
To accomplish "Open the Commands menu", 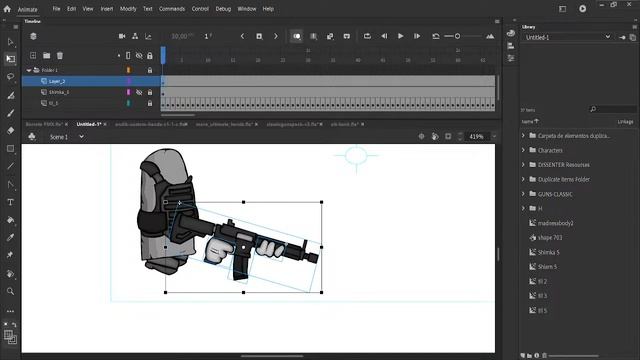I will point(172,9).
